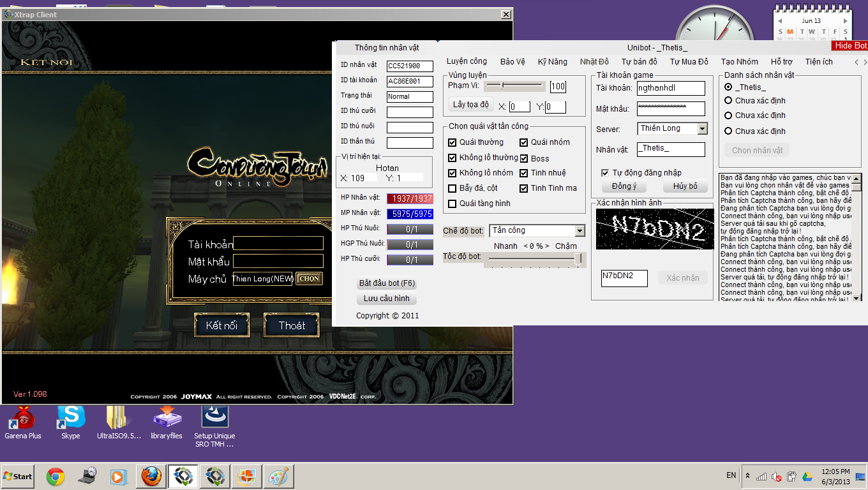Viewport: 868px width, 490px height.
Task: Open the laptop settings taskbar icon
Action: [87, 477]
